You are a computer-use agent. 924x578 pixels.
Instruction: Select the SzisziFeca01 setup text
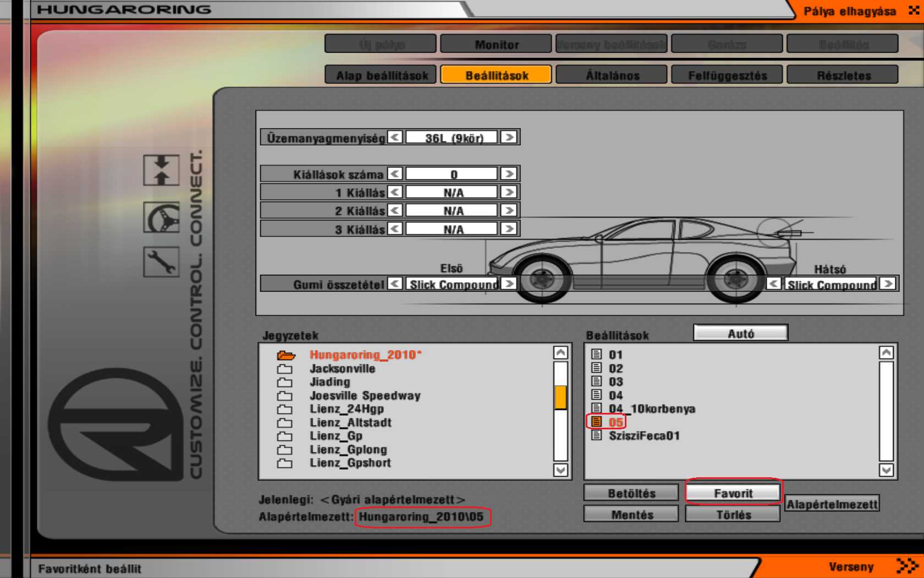point(644,435)
